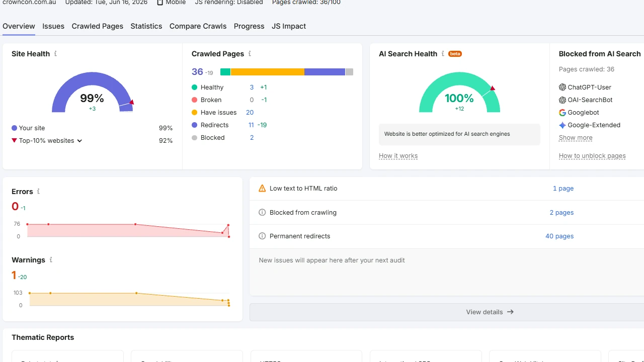Select the JS rendering: Disabled status
644x362 pixels.
(x=229, y=3)
